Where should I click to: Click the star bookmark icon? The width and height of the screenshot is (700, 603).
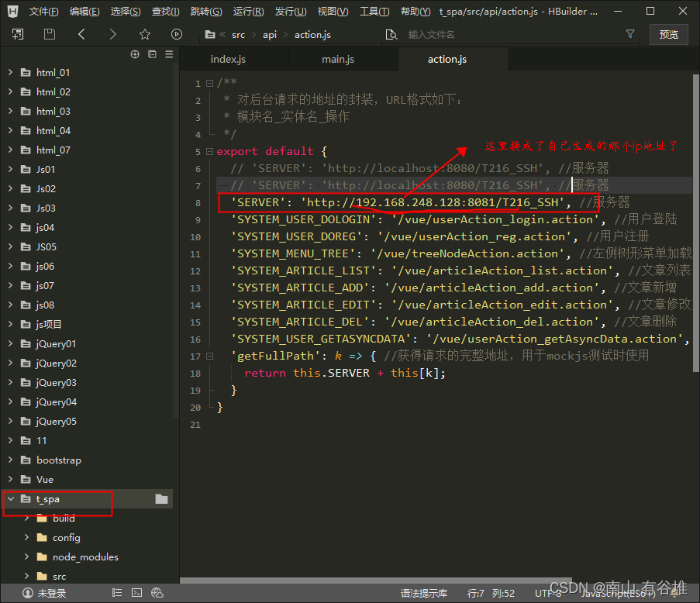pyautogui.click(x=145, y=34)
